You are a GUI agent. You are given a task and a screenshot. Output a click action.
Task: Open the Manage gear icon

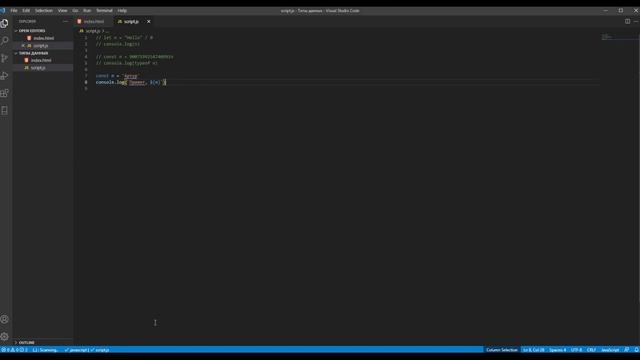pos(4,336)
